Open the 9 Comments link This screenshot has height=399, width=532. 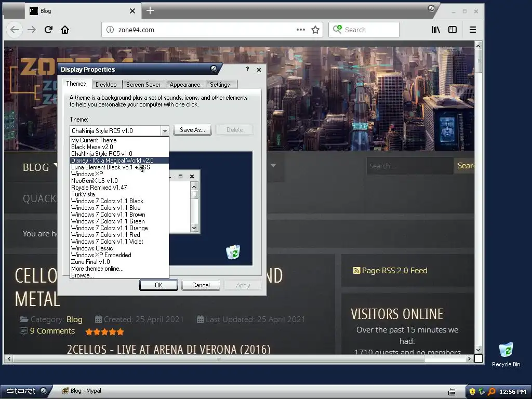click(x=52, y=331)
